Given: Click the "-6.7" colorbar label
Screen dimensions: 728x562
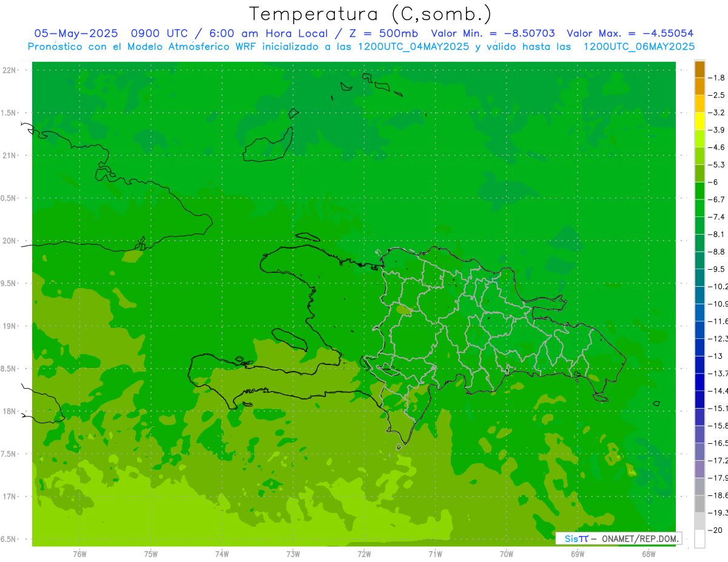Looking at the screenshot, I should 716,199.
